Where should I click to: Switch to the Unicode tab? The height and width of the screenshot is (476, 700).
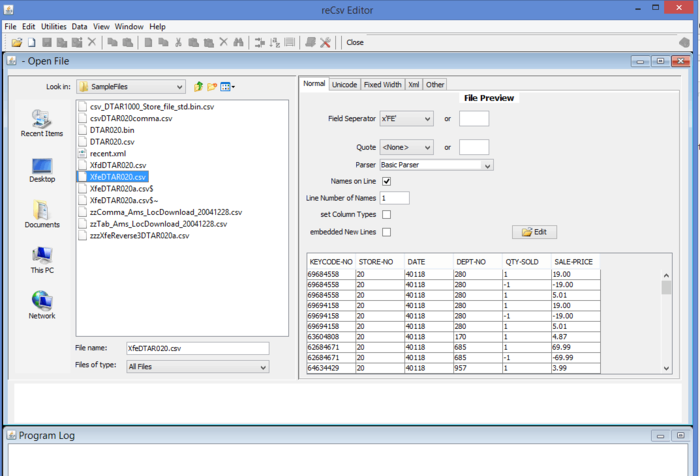pyautogui.click(x=344, y=84)
